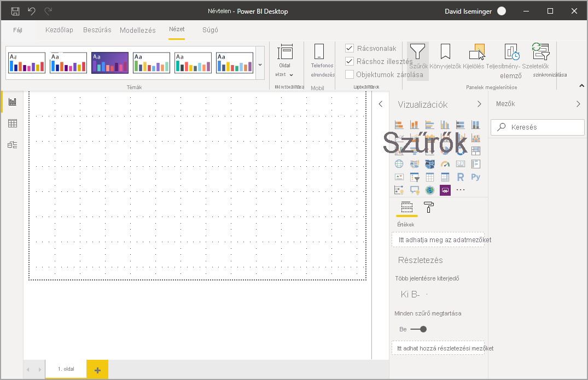Click the Save icon in title bar
The image size is (588, 380).
15,11
